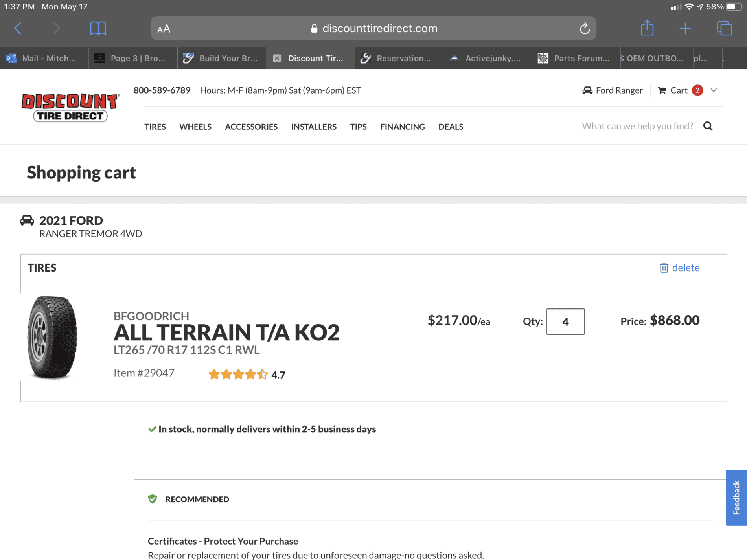
Task: Click the star rating for KO2 tire
Action: point(238,374)
